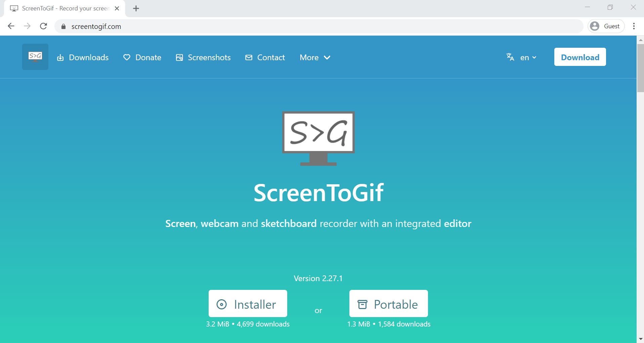Screen dimensions: 644x343
Task: Click the '1.3 MiB • 1,584 downloads' text
Action: click(389, 324)
